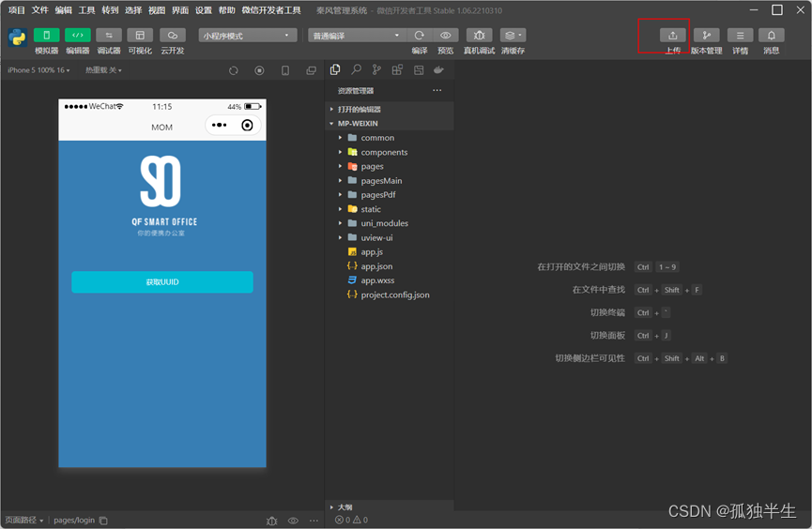Screen dimensions: 812x529
Task: Click the preview eye icon
Action: coord(445,36)
